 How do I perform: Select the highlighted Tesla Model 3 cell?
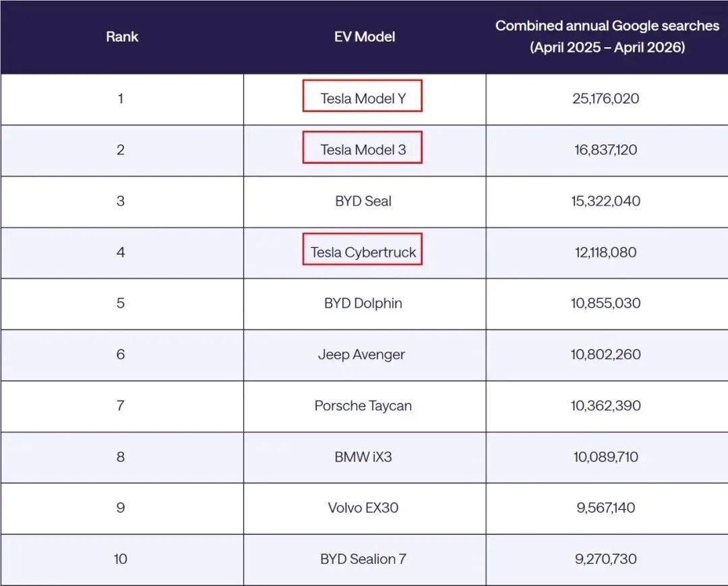[362, 147]
